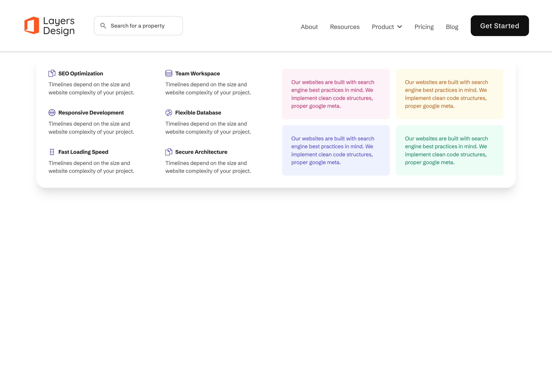Expand the Product dropdown chevron

pyautogui.click(x=400, y=27)
